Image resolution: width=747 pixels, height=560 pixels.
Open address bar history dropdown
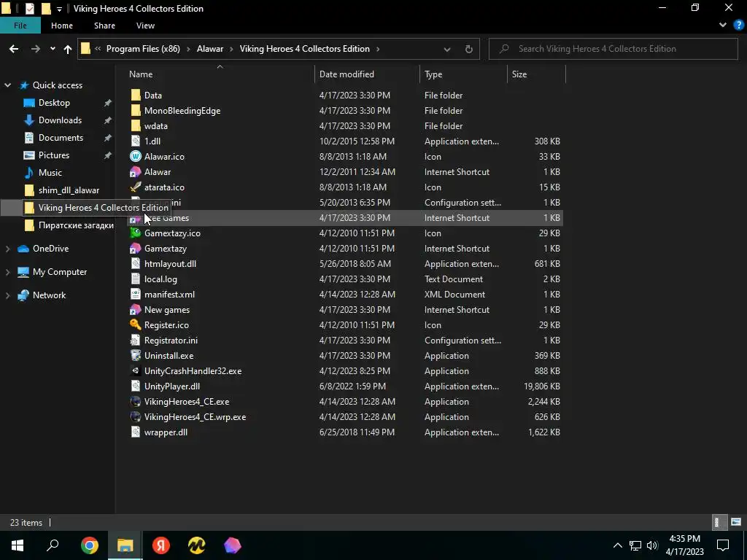point(447,49)
